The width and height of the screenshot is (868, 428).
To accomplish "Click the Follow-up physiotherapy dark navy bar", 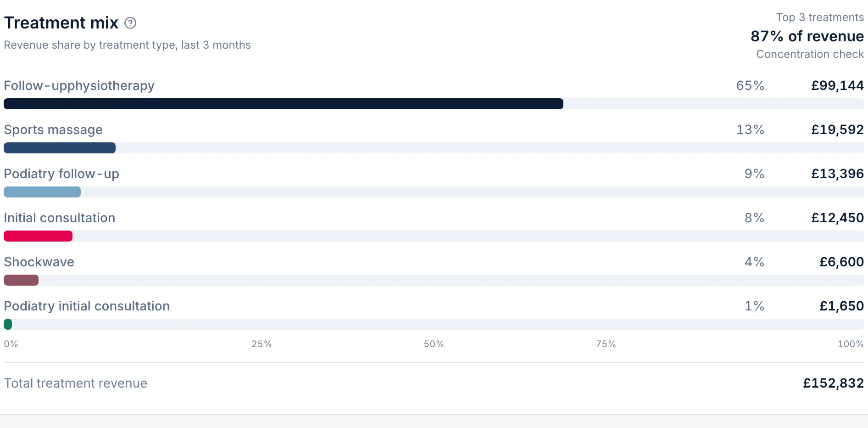I will (x=284, y=104).
